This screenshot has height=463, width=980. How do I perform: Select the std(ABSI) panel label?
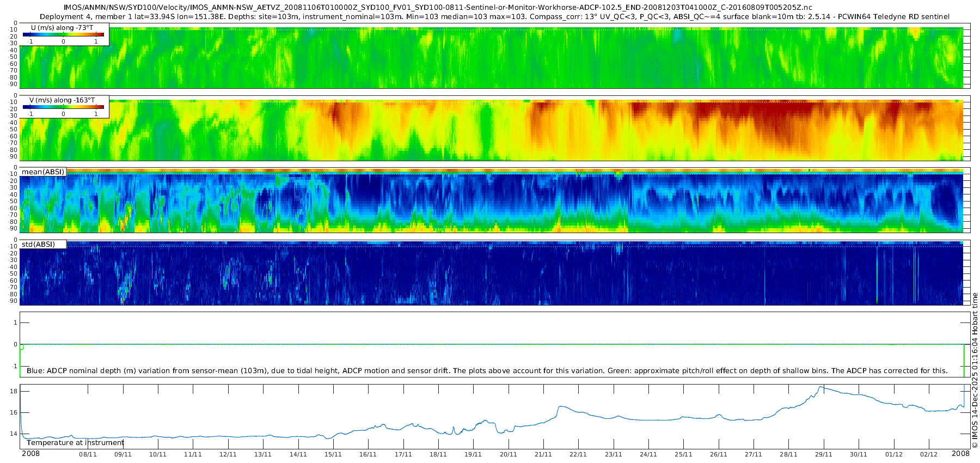point(43,244)
